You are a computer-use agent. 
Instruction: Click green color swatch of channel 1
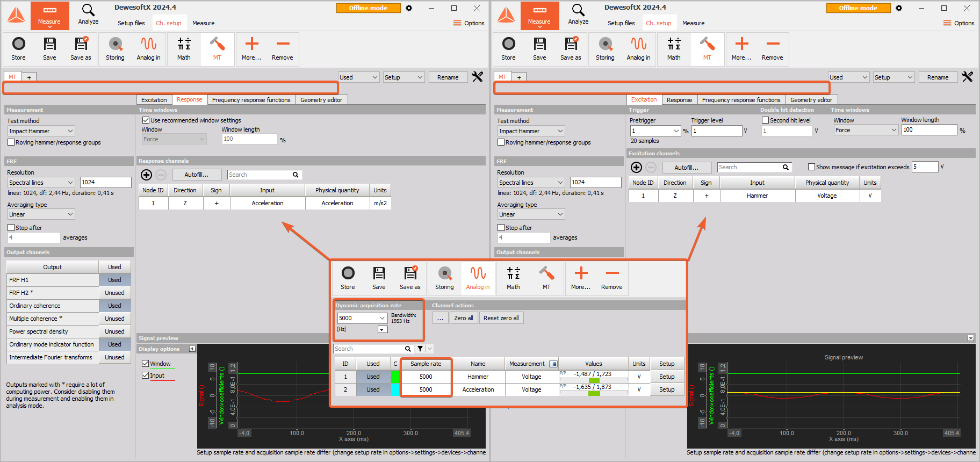pos(395,377)
